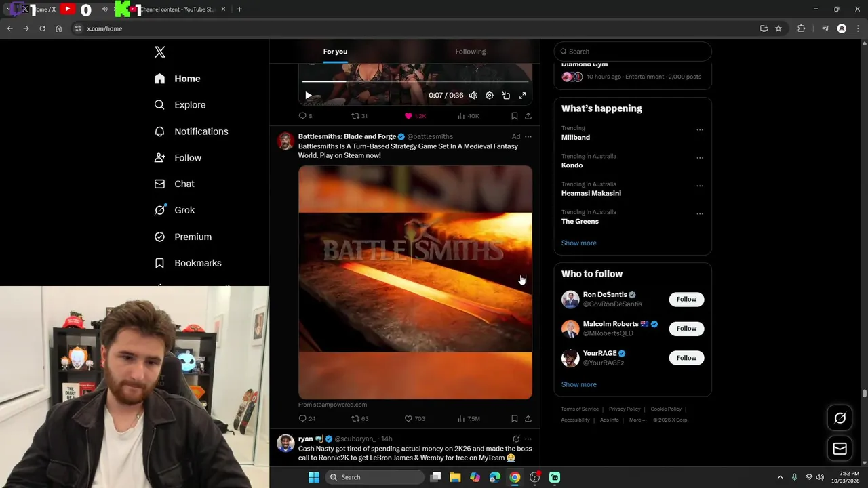
Task: Open Explore in the sidebar
Action: point(180,105)
